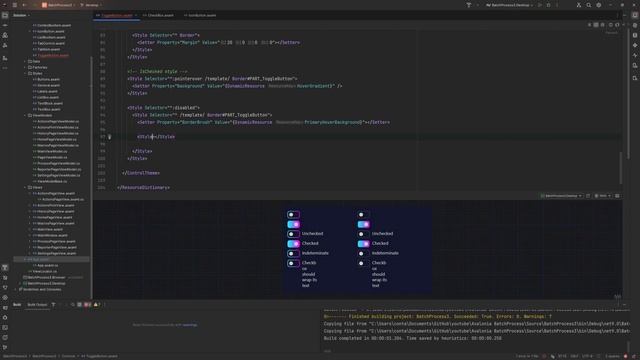Toggle left-column Checked switch in preview

[293, 244]
